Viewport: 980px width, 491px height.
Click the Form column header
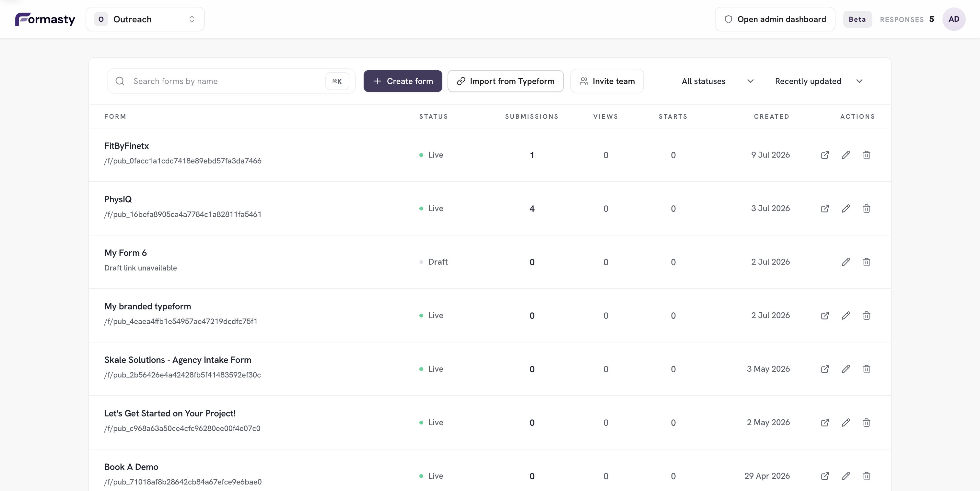(x=115, y=116)
